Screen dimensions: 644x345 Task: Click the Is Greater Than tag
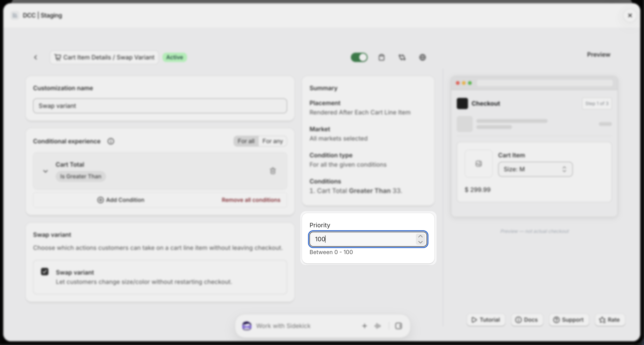pos(81,176)
